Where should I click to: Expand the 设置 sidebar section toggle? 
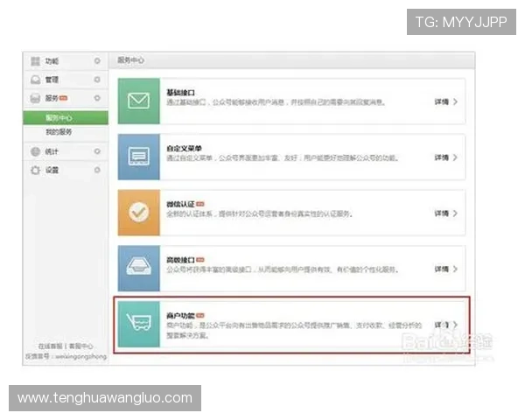click(x=97, y=170)
